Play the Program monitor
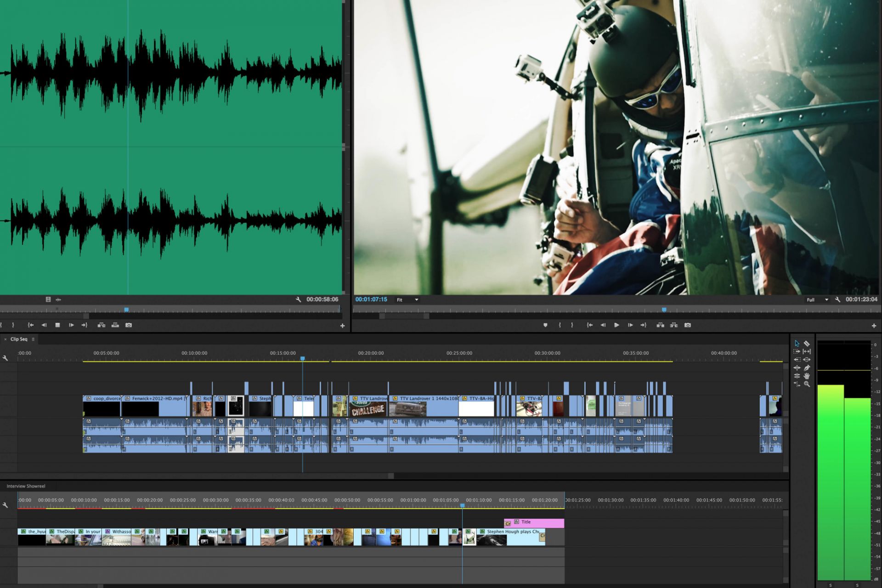The width and height of the screenshot is (882, 588). (616, 325)
